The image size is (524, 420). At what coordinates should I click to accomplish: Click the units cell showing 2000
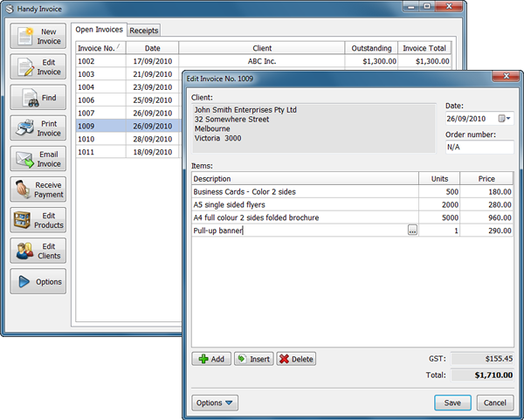439,204
